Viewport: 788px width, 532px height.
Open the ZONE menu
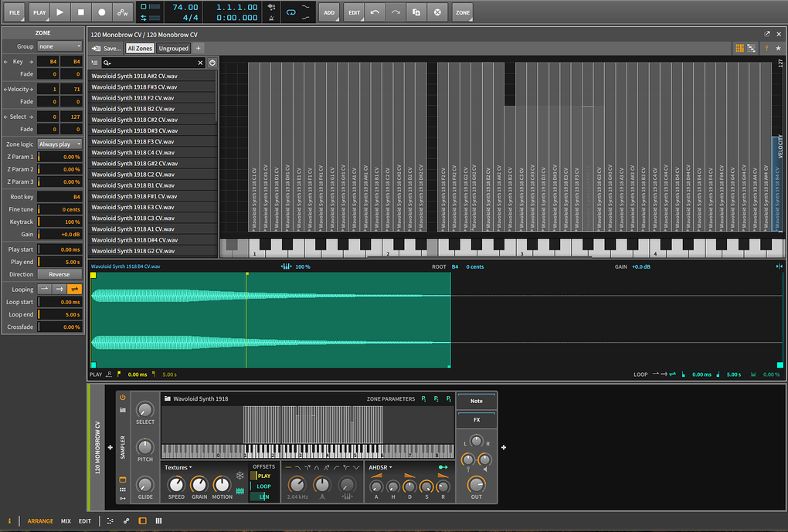coord(463,12)
